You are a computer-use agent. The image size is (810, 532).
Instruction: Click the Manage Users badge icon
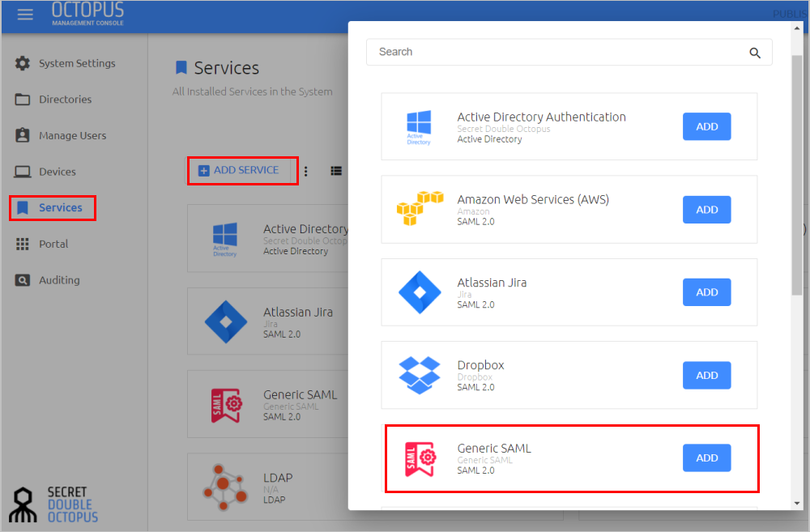tap(22, 135)
